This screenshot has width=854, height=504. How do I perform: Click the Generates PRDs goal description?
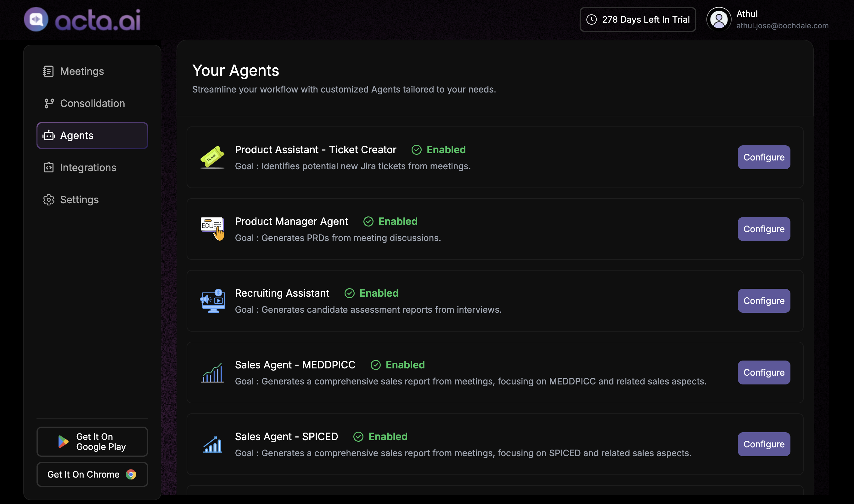coord(338,238)
